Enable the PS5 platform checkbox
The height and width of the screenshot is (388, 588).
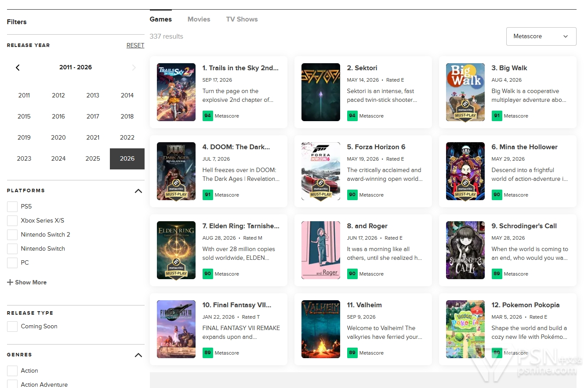[12, 206]
